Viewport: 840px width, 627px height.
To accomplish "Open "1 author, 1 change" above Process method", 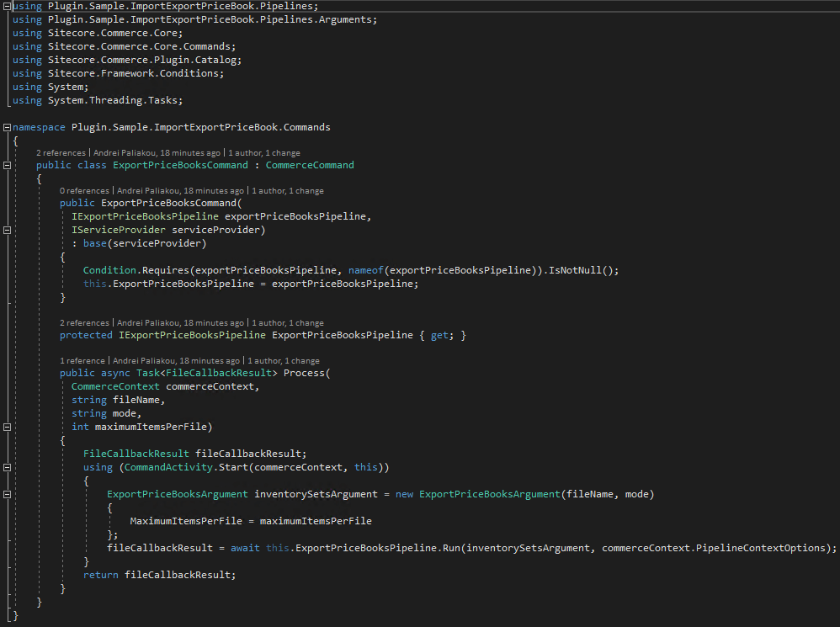I will pyautogui.click(x=284, y=361).
